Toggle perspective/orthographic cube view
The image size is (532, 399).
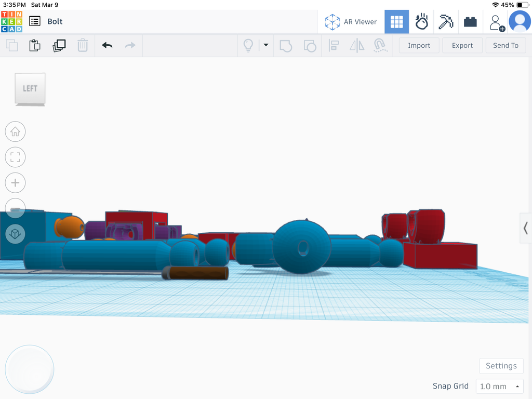(x=15, y=234)
